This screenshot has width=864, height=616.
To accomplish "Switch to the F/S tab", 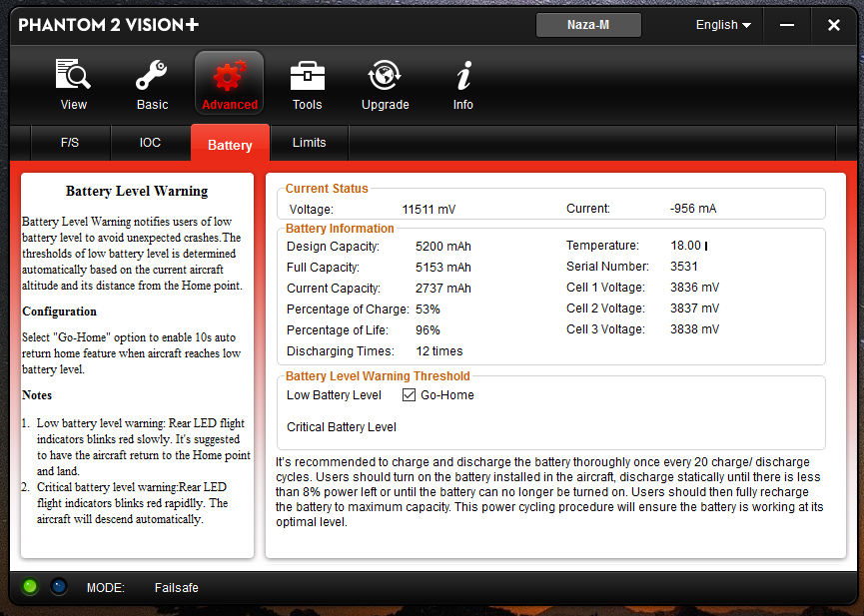I will [x=70, y=143].
